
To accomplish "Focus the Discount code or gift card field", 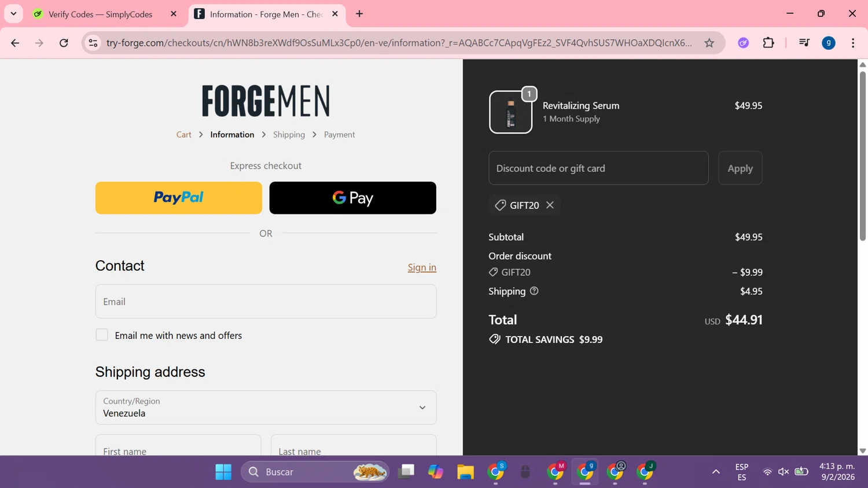I will pyautogui.click(x=598, y=168).
